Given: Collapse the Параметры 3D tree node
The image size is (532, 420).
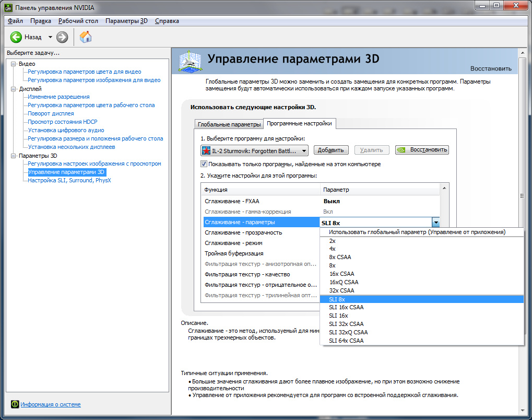Looking at the screenshot, I should (x=13, y=156).
